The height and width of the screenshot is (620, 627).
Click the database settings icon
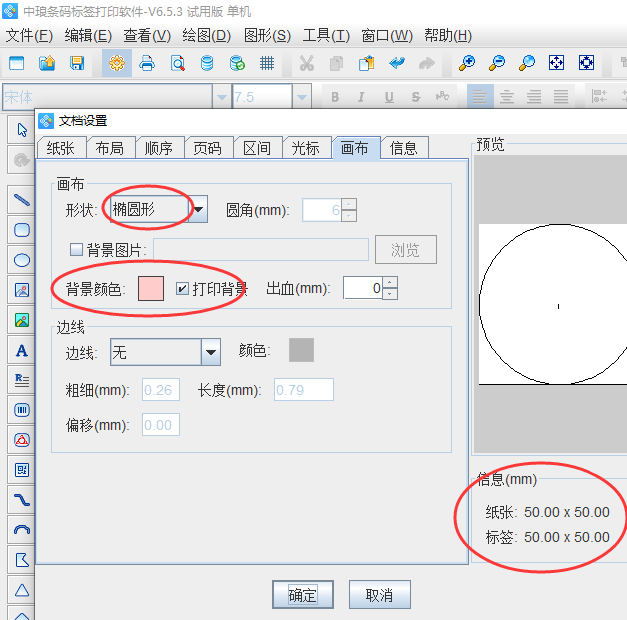coord(207,63)
